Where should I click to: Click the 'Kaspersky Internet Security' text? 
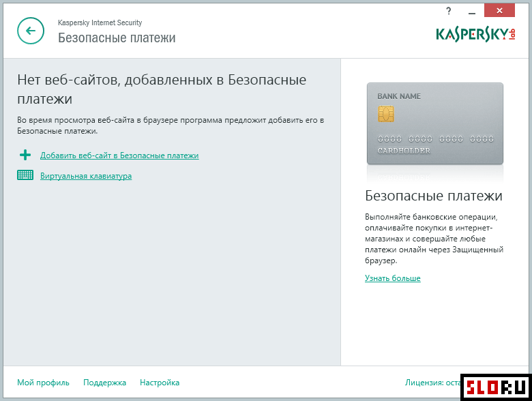tap(100, 23)
